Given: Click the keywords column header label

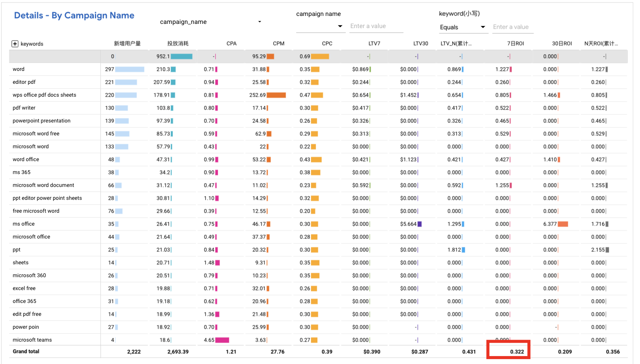Looking at the screenshot, I should (x=32, y=44).
